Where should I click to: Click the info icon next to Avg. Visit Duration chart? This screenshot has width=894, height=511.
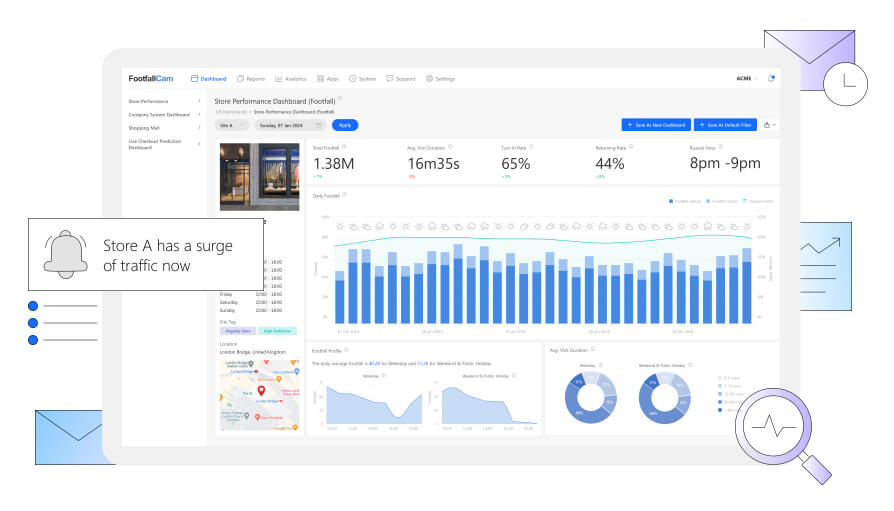(x=595, y=350)
